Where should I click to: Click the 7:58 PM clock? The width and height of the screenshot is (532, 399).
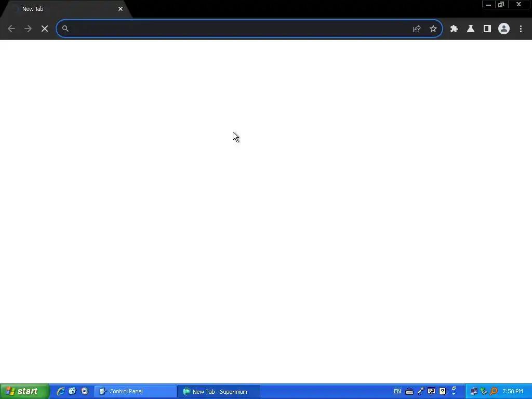(513, 392)
